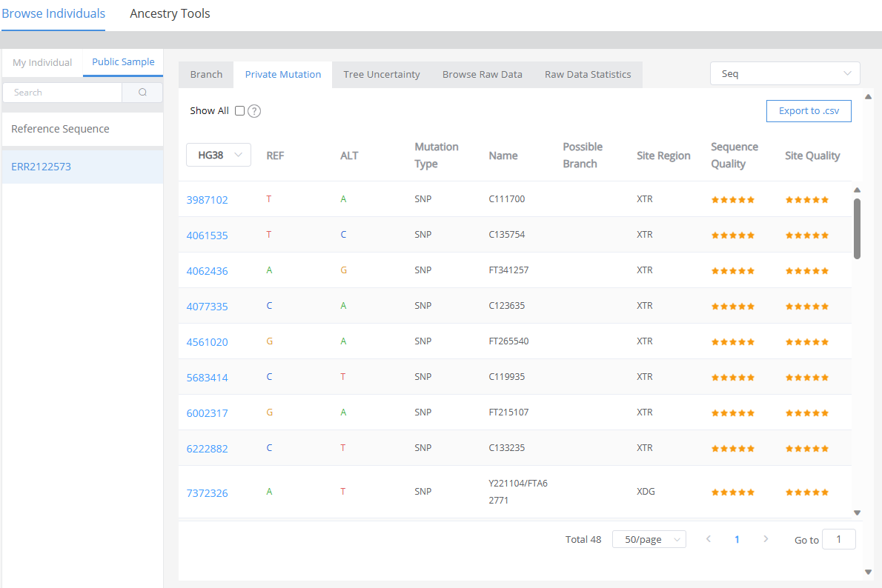The image size is (882, 588).
Task: Click the Export to .csv button
Action: 809,111
